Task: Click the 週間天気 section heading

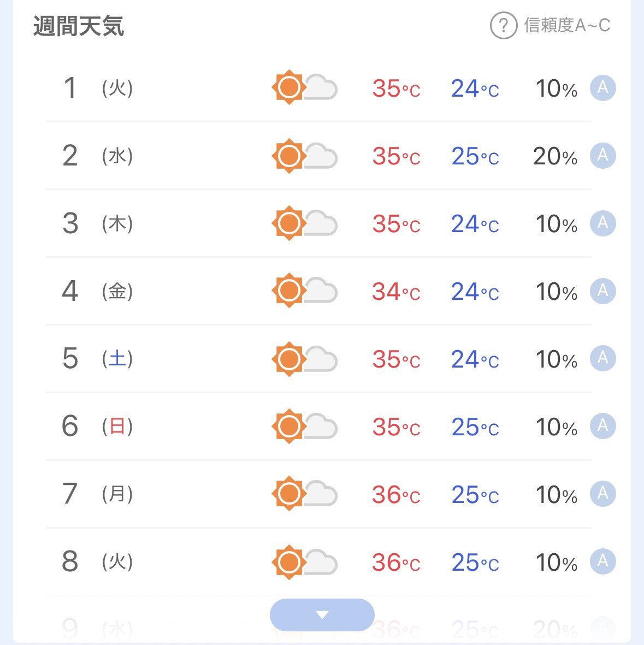Action: click(x=79, y=26)
